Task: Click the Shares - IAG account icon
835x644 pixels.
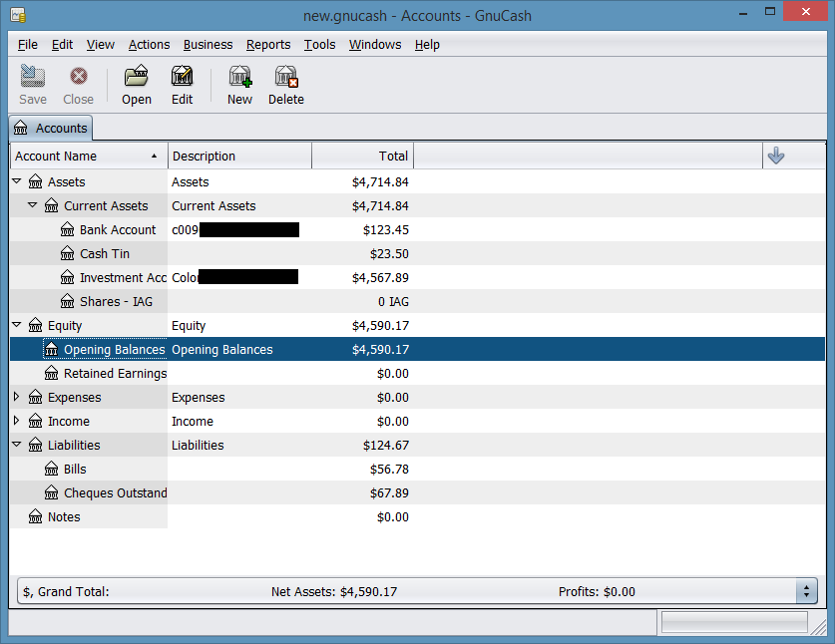Action: [67, 302]
